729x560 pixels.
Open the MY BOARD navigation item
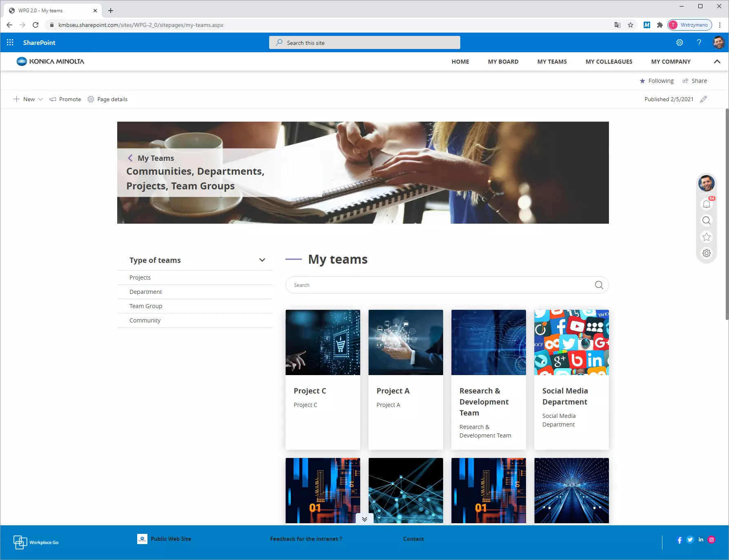tap(503, 62)
